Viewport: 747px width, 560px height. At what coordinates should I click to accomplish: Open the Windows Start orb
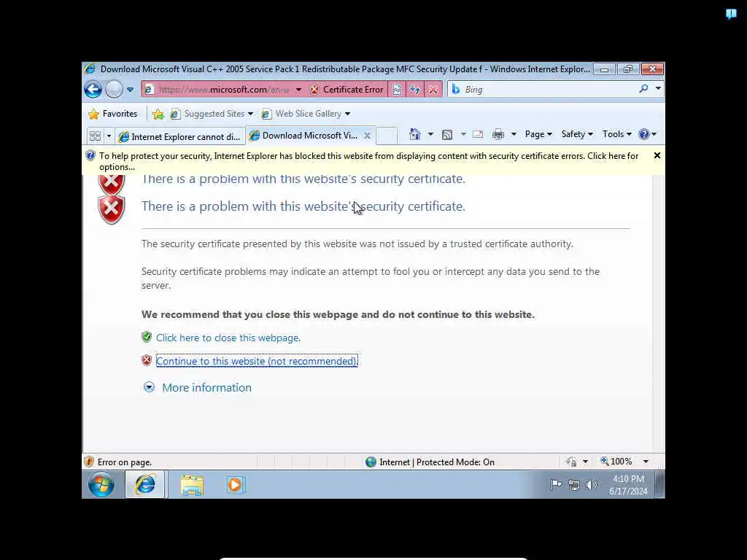pyautogui.click(x=101, y=485)
